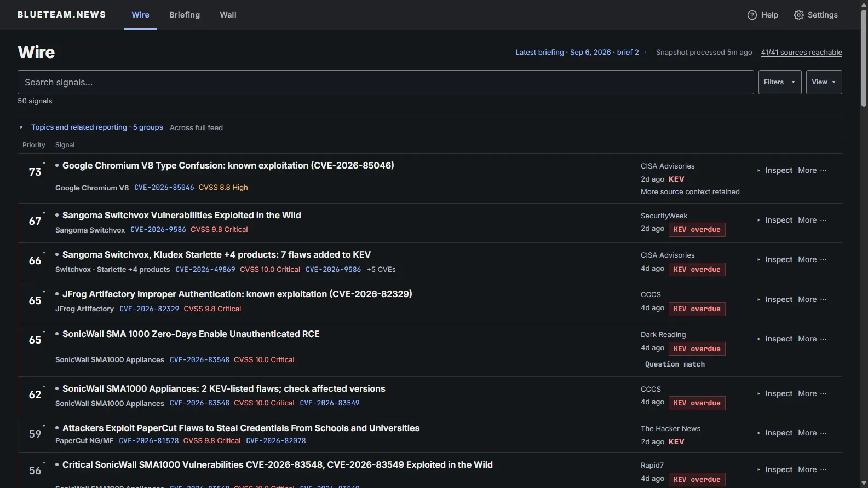Open Attackers Exploit PaperCut Flaws headline
This screenshot has height=488, width=868.
(x=241, y=428)
